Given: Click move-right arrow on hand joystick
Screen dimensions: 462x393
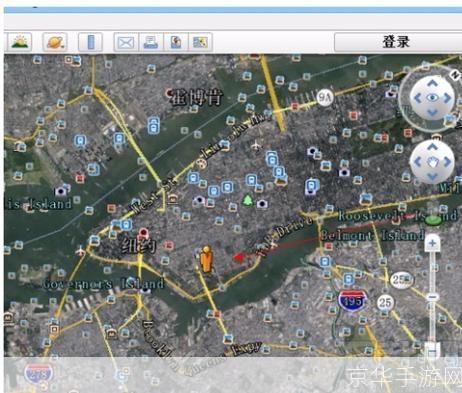Looking at the screenshot, I should pos(447,162).
